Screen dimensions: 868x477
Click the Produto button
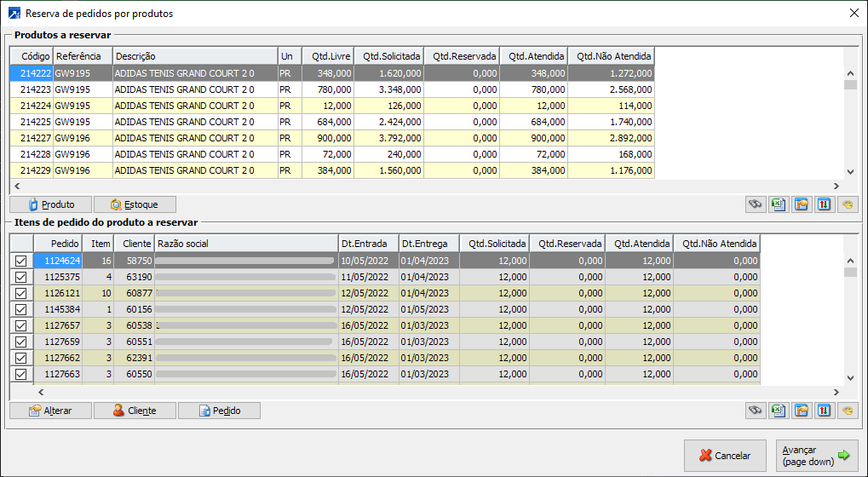[50, 204]
